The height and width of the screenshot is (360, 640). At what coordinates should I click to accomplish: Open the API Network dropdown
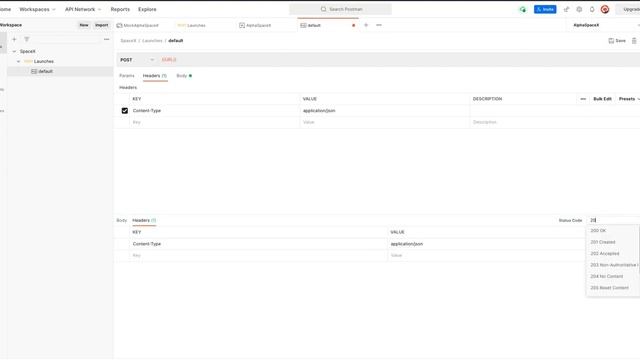coord(83,9)
